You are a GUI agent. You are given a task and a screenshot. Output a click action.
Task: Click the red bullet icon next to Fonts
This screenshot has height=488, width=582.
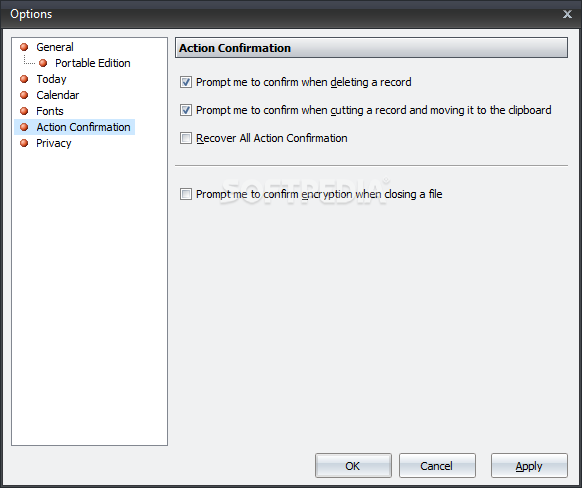point(24,111)
